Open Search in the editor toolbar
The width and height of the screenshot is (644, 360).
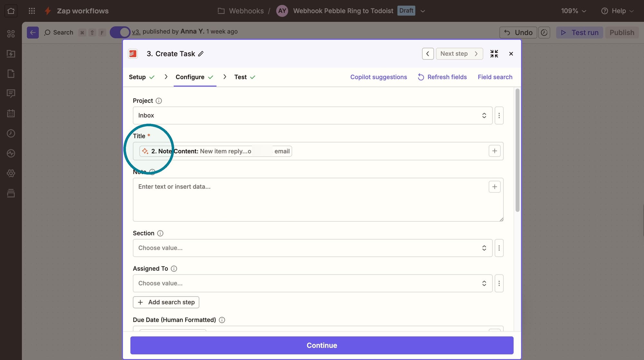pyautogui.click(x=59, y=33)
